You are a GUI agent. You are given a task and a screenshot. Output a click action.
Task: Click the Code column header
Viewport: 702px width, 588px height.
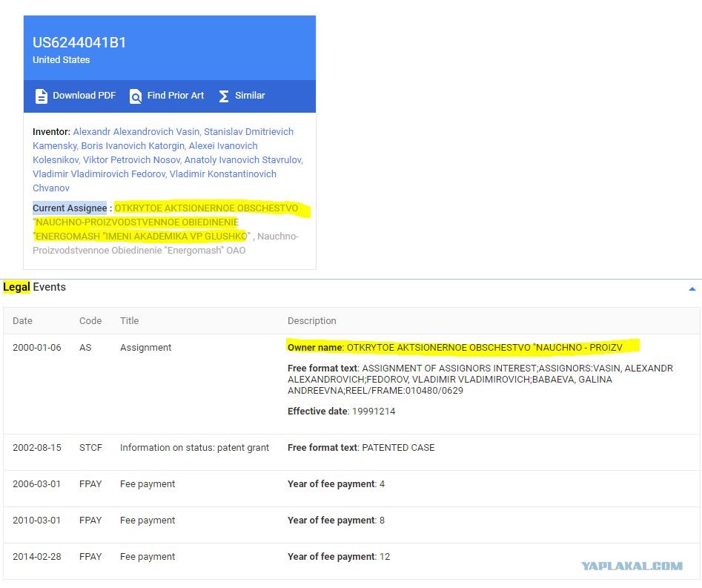point(90,320)
